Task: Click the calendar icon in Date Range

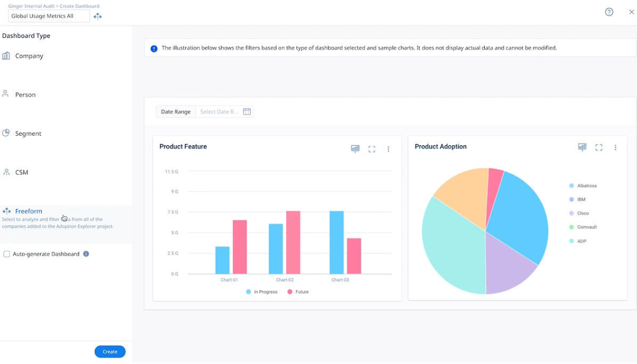Action: (x=247, y=112)
